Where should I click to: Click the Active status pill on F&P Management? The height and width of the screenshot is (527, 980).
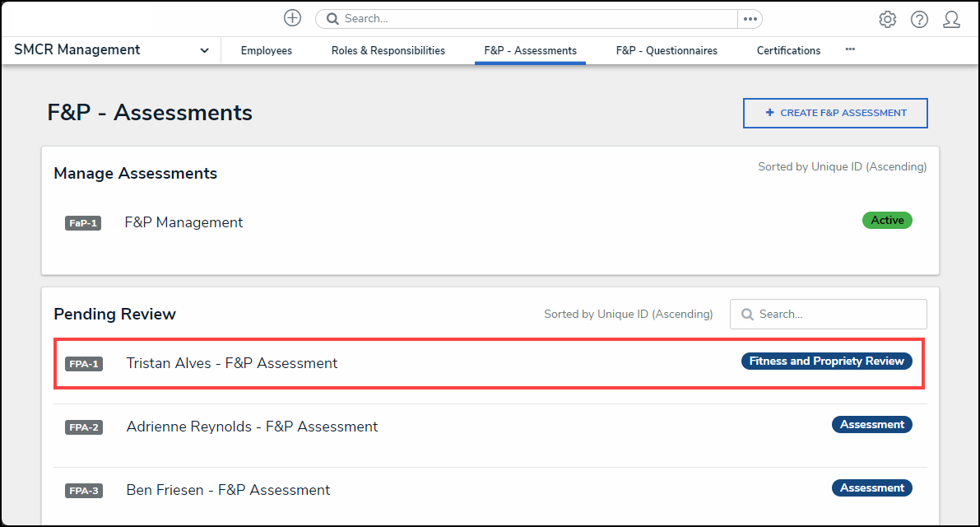point(887,220)
